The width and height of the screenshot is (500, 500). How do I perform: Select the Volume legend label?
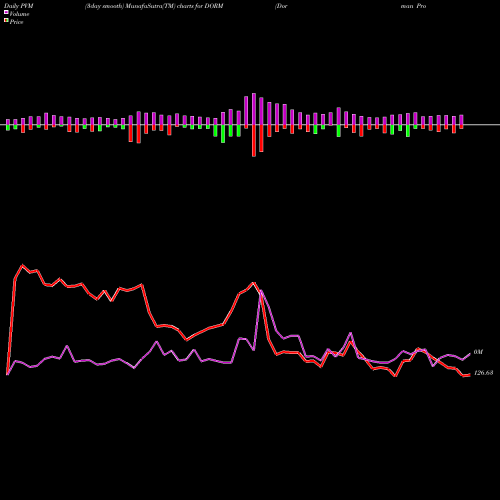coord(19,14)
